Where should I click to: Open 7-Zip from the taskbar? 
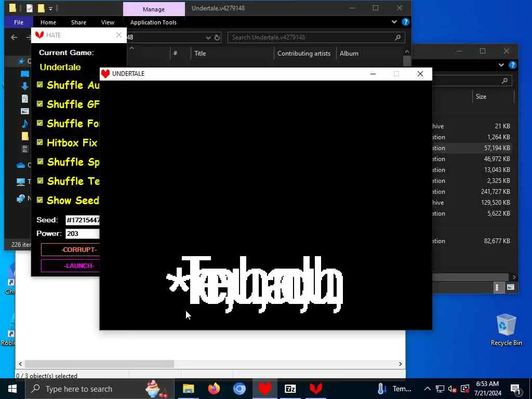tap(290, 389)
